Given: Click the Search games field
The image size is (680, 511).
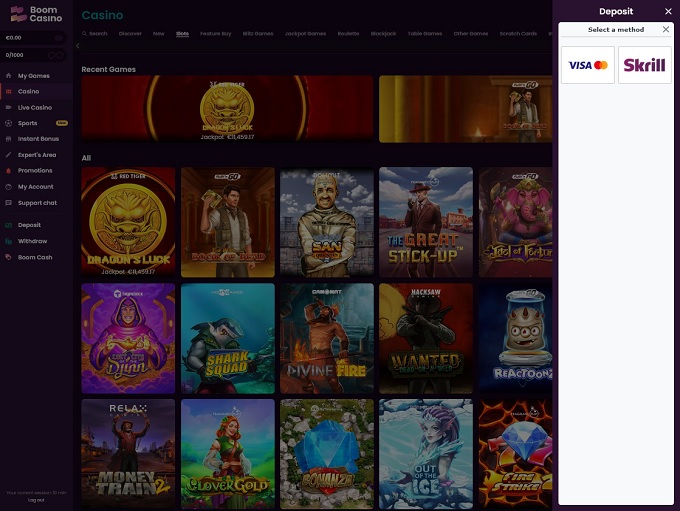Looking at the screenshot, I should 96,33.
